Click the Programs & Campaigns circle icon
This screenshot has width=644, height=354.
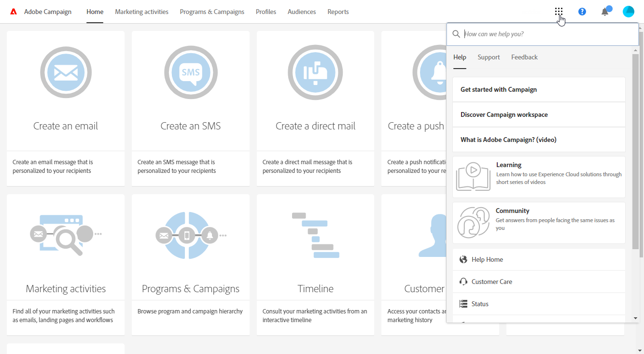pos(191,235)
